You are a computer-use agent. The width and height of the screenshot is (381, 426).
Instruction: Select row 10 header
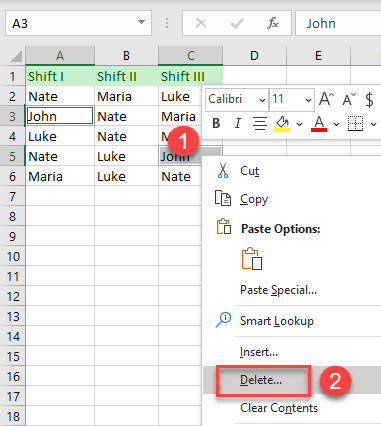(x=13, y=256)
